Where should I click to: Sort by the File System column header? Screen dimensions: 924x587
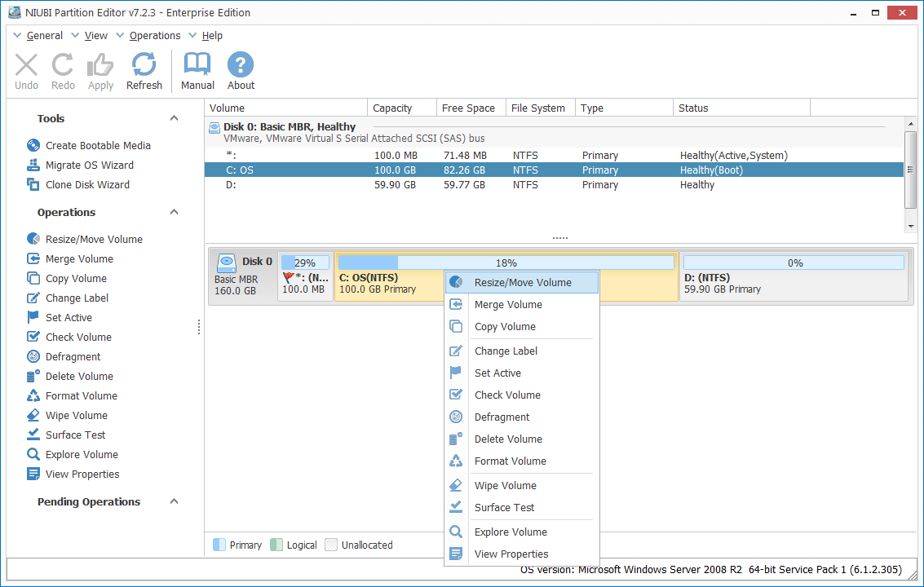[x=541, y=108]
